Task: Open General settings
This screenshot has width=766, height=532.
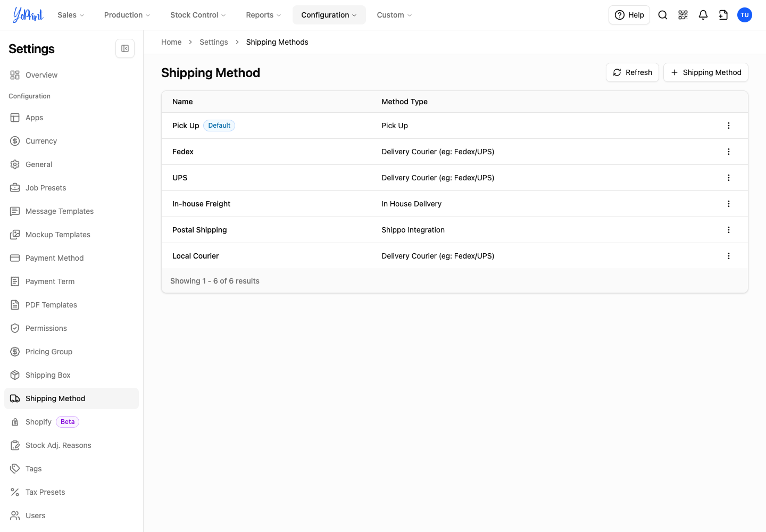Action: 71,164
